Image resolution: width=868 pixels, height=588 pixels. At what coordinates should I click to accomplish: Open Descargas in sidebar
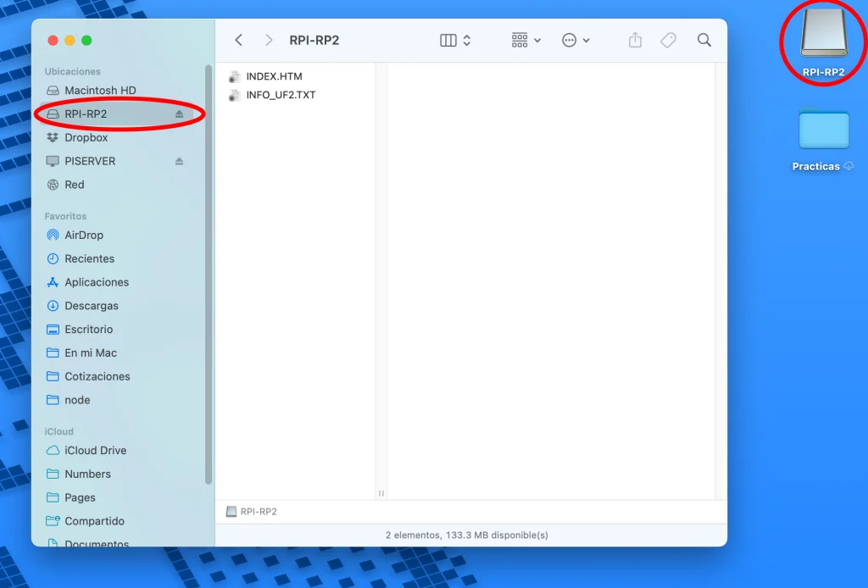tap(119, 305)
